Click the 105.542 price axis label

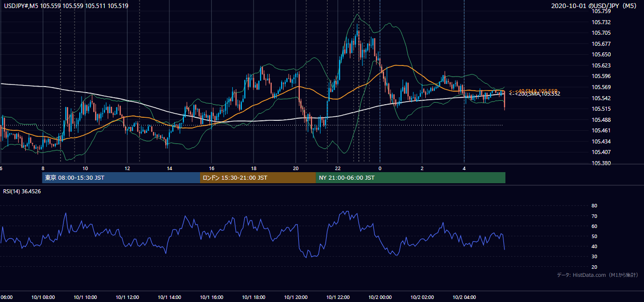pyautogui.click(x=602, y=98)
